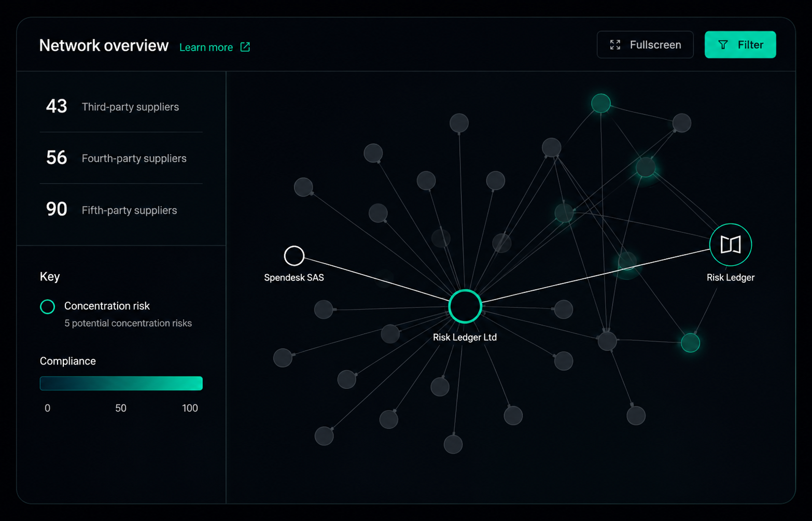Click the 43 third-party suppliers count
Screen dimensions: 812x521
tap(57, 106)
